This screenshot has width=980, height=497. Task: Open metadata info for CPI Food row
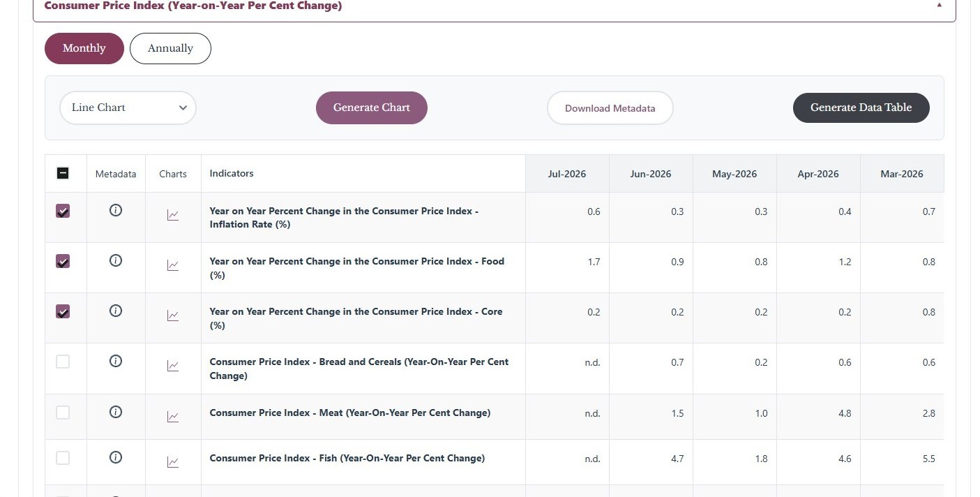coord(116,260)
